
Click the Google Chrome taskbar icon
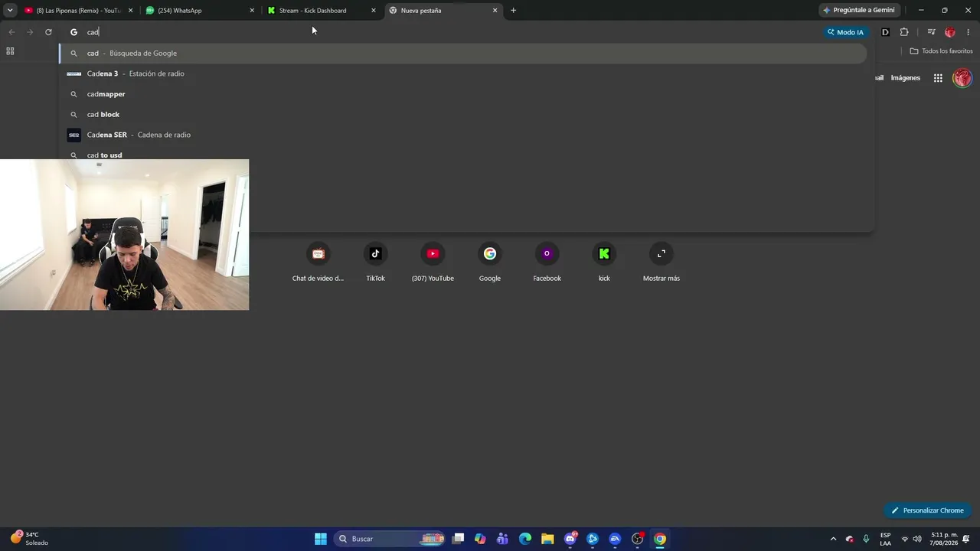click(660, 539)
